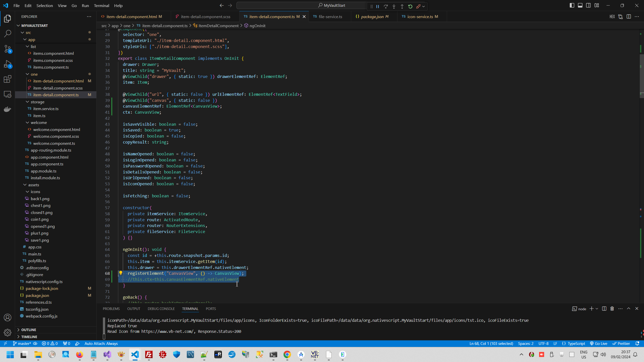Viewport: 644px width, 362px height.
Task: Select the master branch indicator
Action: pyautogui.click(x=23, y=343)
